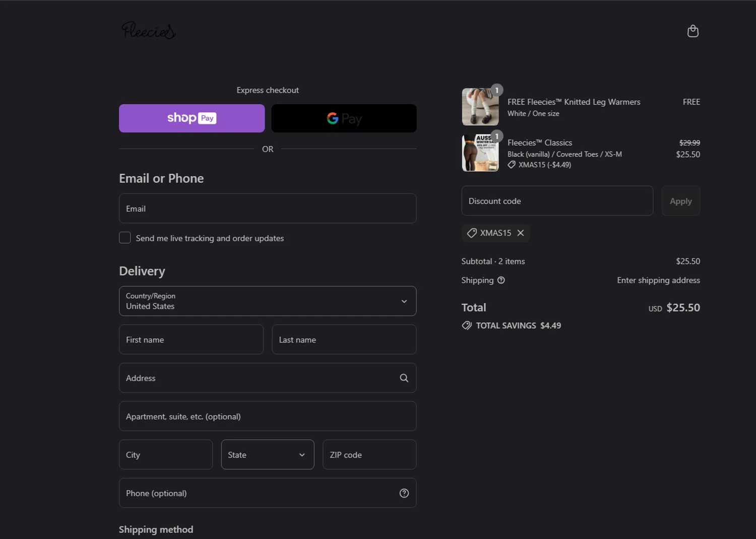
Task: Click the tag icon in the XMAS15 chip
Action: [x=472, y=233]
